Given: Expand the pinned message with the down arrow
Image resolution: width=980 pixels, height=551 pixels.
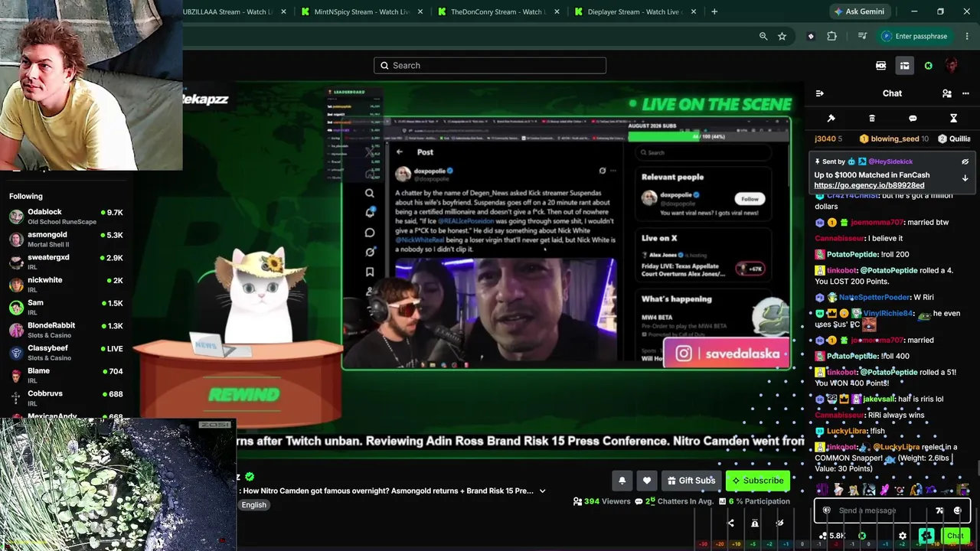Looking at the screenshot, I should 965,178.
